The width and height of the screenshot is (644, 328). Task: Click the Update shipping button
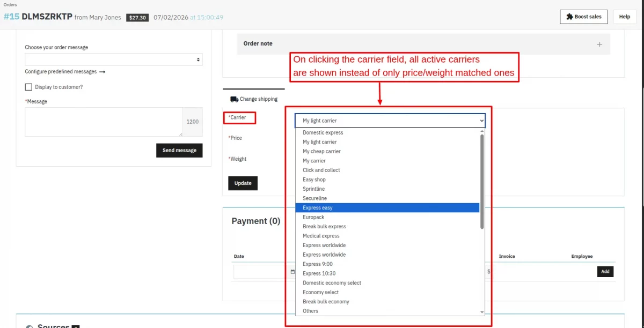[x=243, y=183]
